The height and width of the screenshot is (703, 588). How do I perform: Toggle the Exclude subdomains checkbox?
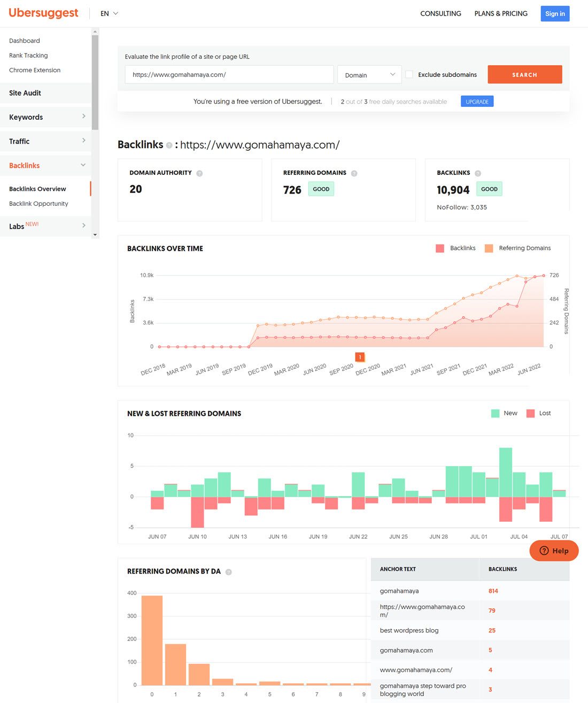(409, 75)
